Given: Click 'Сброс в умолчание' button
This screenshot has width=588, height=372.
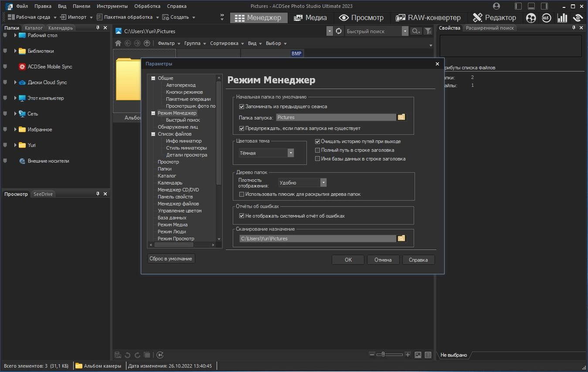Looking at the screenshot, I should [x=171, y=259].
